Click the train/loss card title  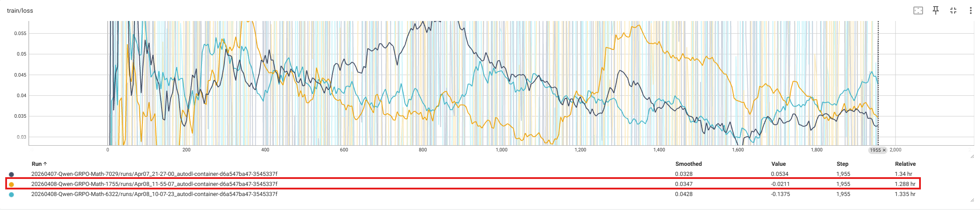click(20, 10)
